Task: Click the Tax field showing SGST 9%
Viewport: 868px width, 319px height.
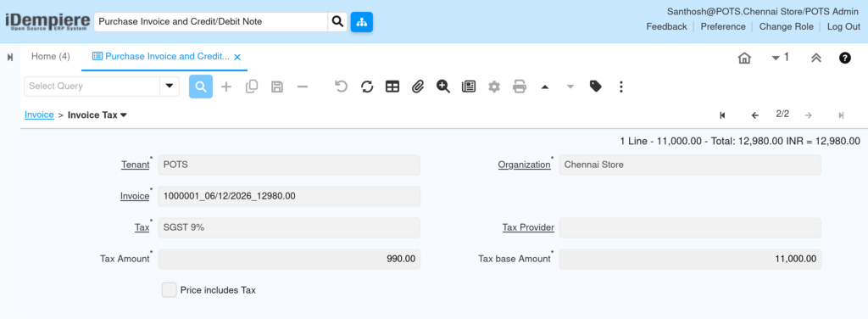Action: point(289,227)
